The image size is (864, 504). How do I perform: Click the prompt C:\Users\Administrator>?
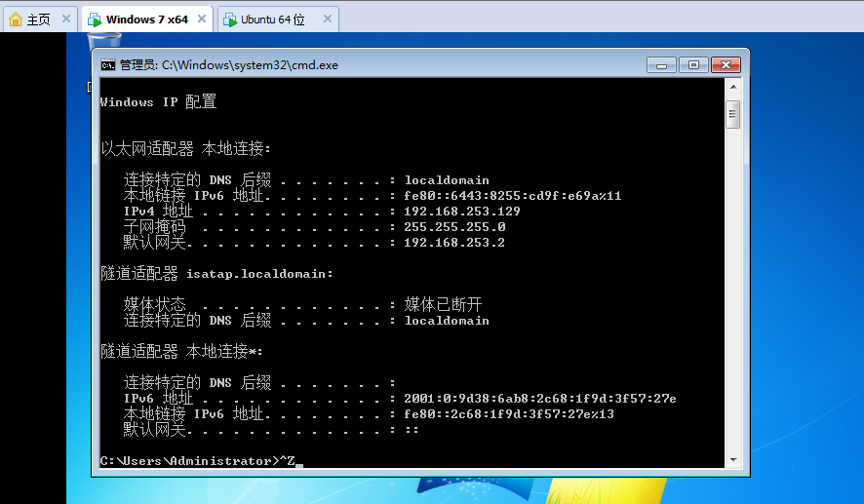point(190,460)
